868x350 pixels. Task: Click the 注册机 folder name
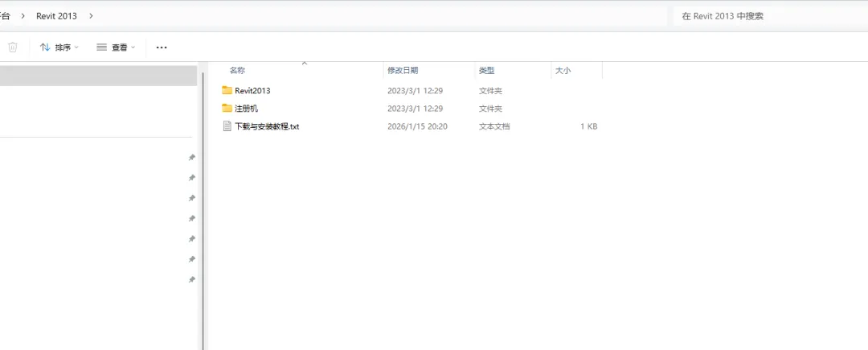247,109
